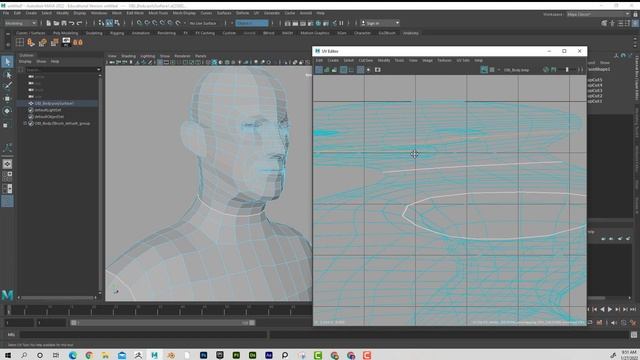
Task: Click the Open scene folder icon
Action: (56, 23)
